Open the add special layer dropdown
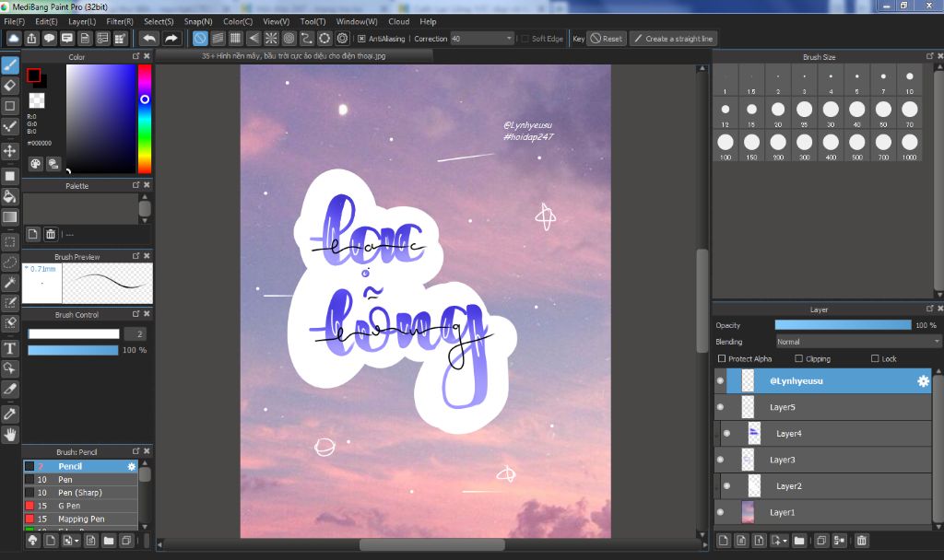 (x=779, y=541)
